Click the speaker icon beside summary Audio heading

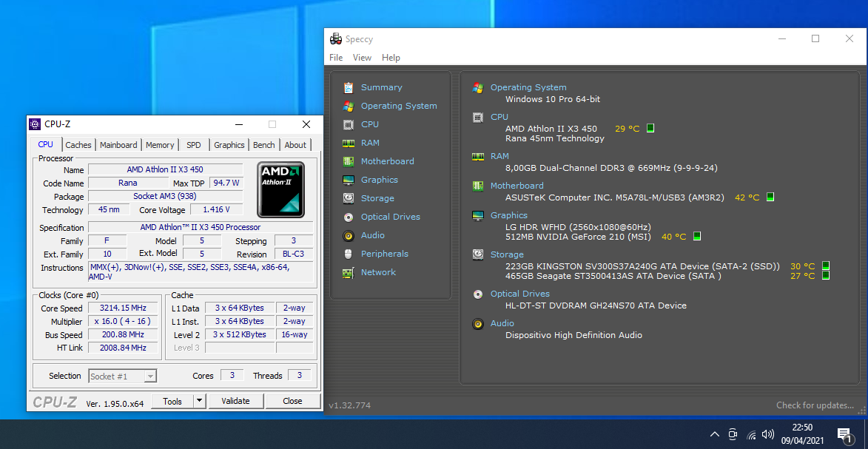point(478,323)
